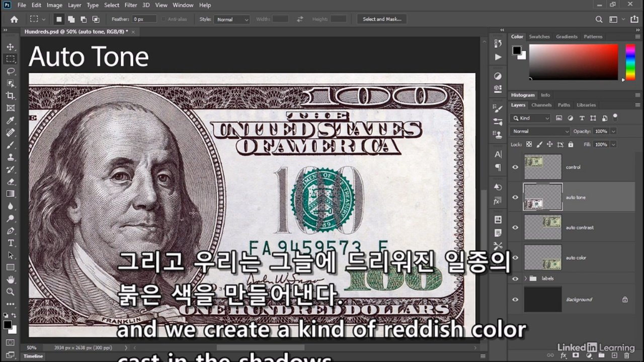Open the Paragraph panel icon
The image size is (644, 362).
[498, 167]
